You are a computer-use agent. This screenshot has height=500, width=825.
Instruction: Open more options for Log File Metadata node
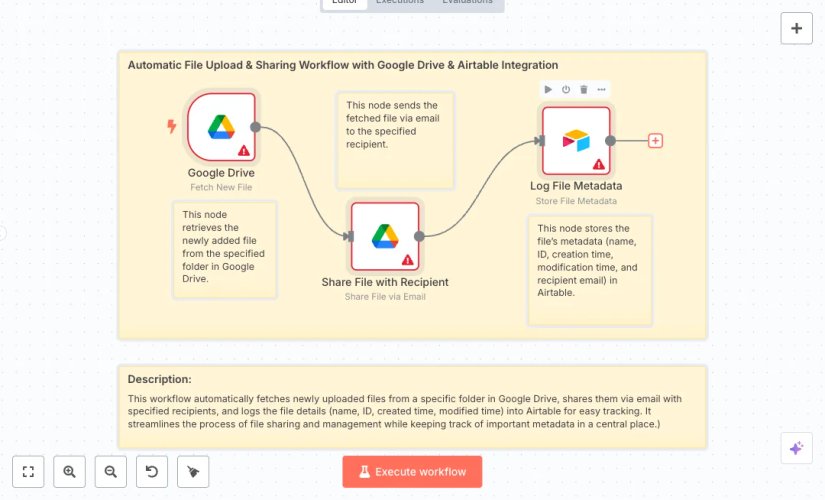tap(601, 89)
